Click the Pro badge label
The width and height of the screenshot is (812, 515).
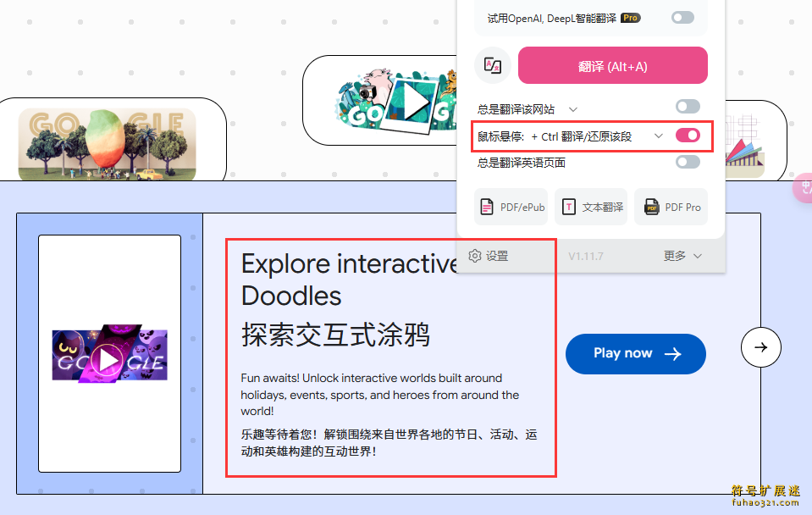point(630,18)
